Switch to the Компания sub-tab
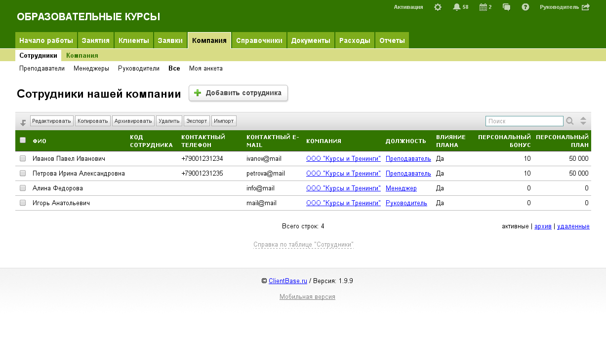Viewport: 606px width, 364px height. point(82,56)
